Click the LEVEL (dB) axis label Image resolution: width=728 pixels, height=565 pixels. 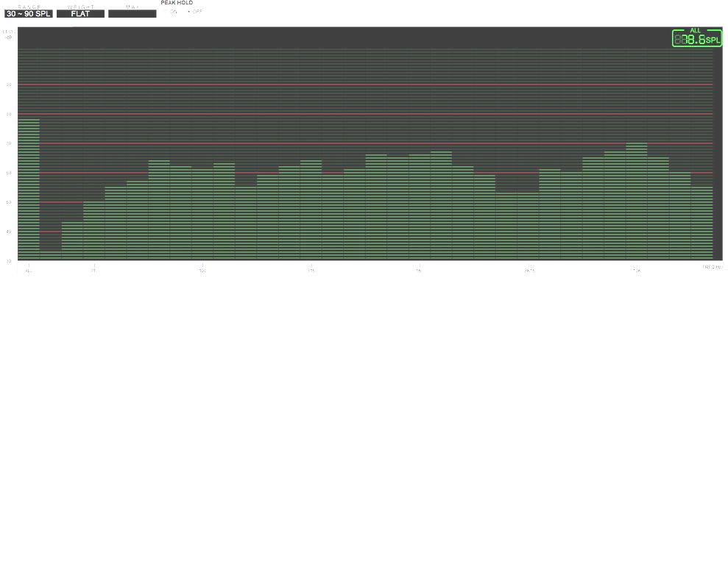point(9,35)
